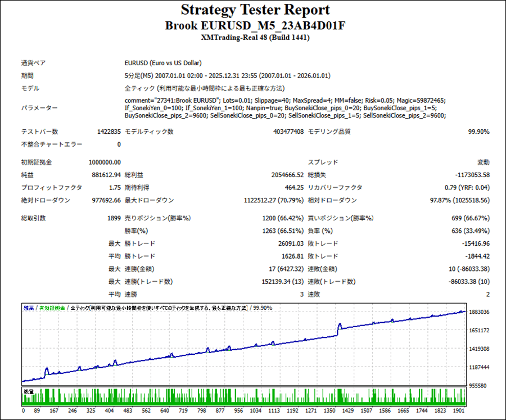Click parameter line starting "comment="27341:Brook EURUSD""
Image resolution: width=506 pixels, height=420 pixels.
click(x=285, y=101)
